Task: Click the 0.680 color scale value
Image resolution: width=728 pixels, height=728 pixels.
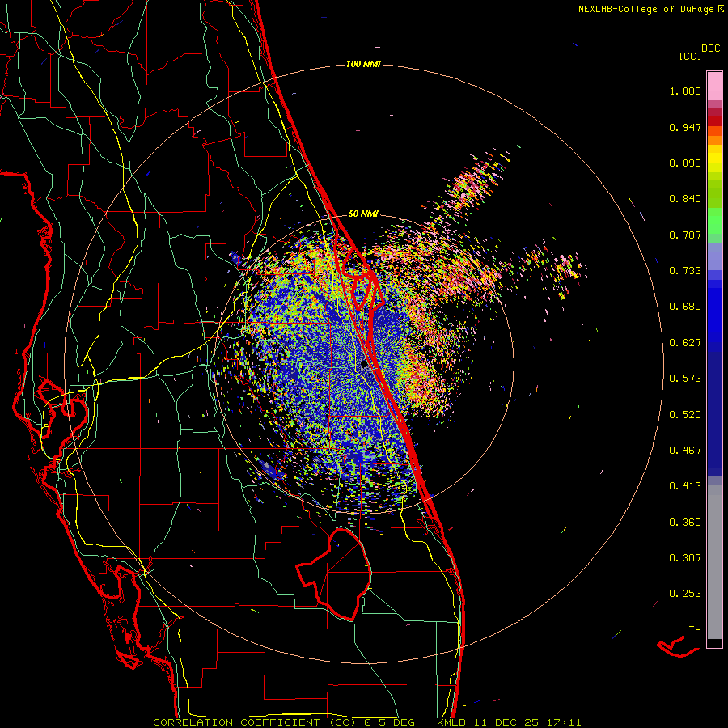Action: pyautogui.click(x=685, y=307)
